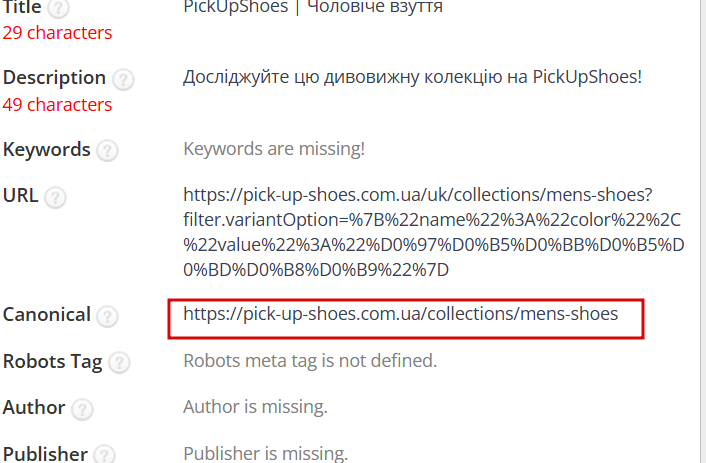
Task: Click the Canonical row label
Action: (46, 315)
